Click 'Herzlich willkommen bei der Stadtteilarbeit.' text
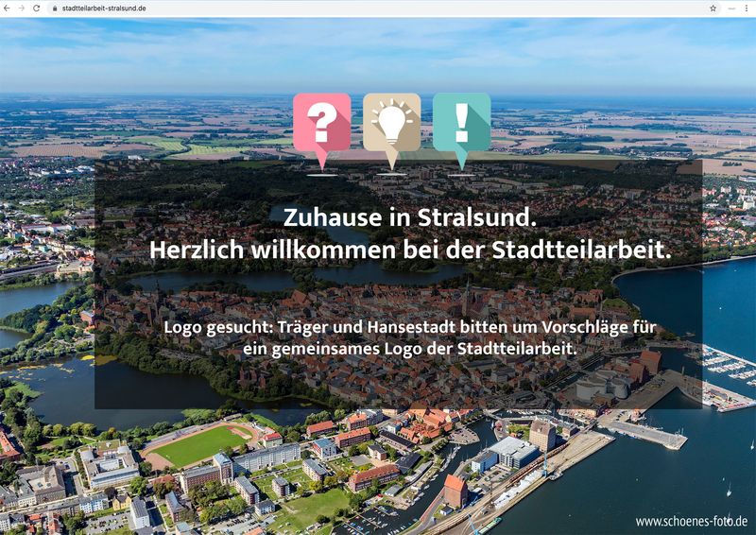The image size is (756, 535). [x=410, y=250]
